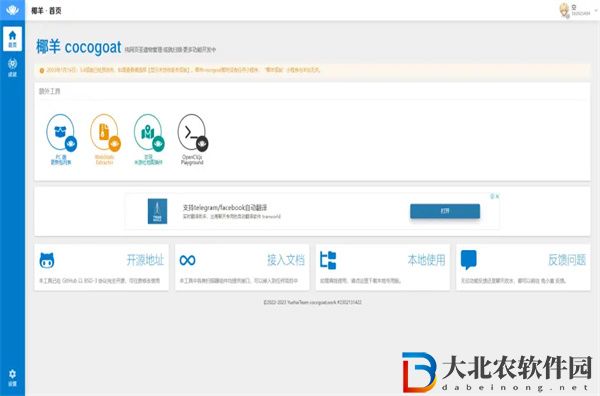The width and height of the screenshot is (600, 396).
Task: Open the blue PC client tool icon
Action: coord(61,132)
